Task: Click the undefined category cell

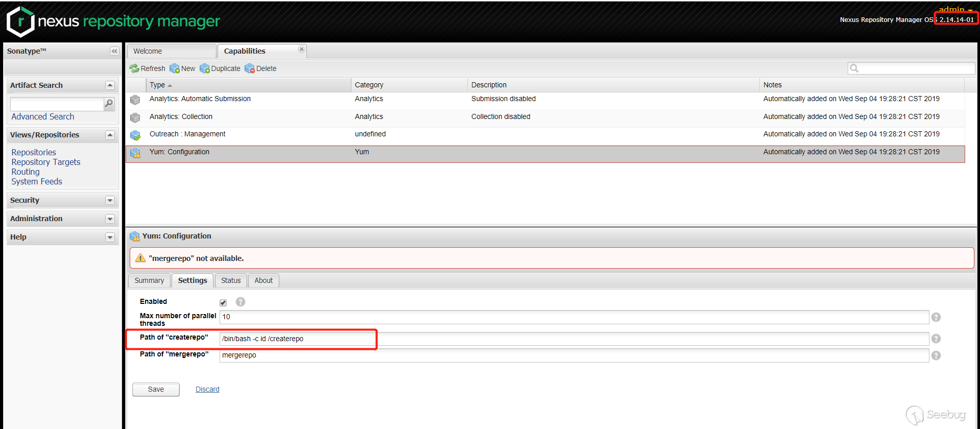Action: [x=370, y=134]
